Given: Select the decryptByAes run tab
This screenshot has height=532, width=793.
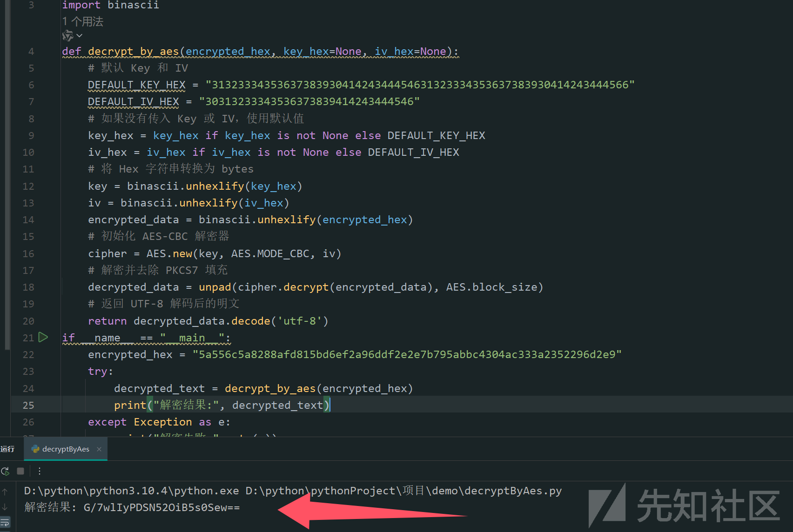Looking at the screenshot, I should click(x=66, y=449).
